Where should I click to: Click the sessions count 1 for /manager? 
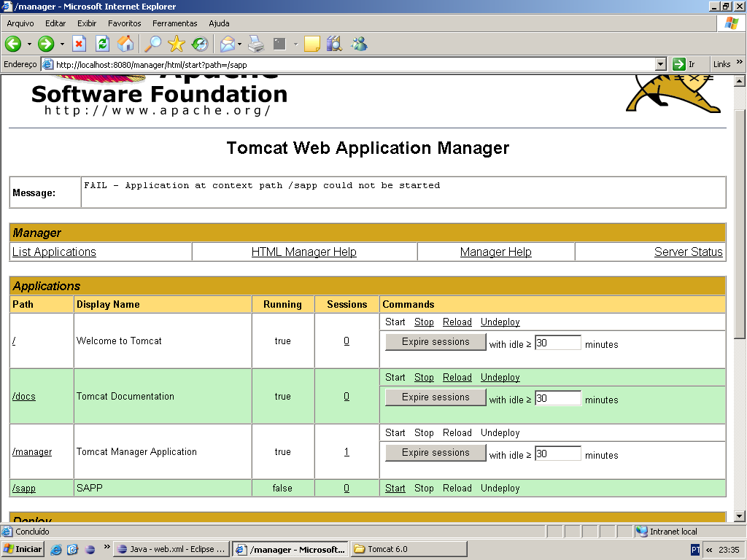347,452
